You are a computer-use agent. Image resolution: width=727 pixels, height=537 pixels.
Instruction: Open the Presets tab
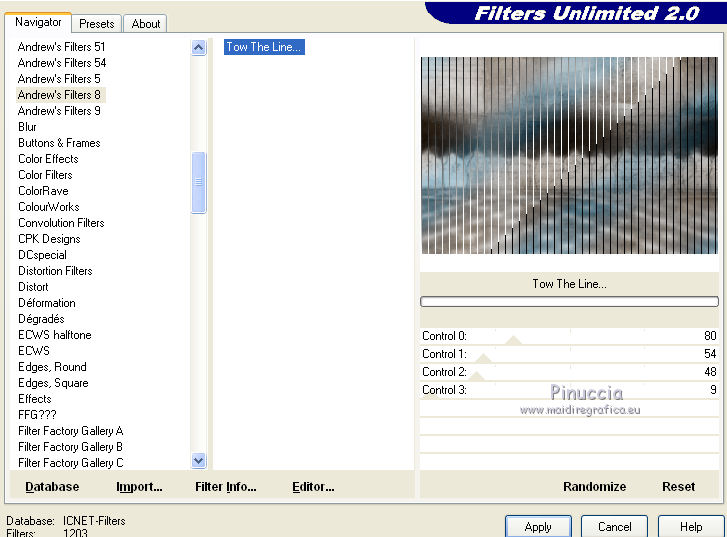[96, 24]
